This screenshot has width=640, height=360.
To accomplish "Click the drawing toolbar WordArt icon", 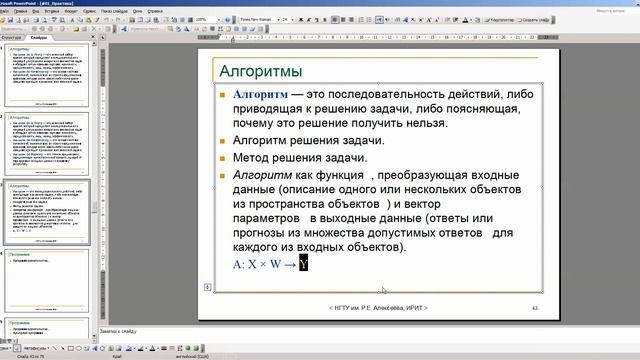I will (x=95, y=348).
